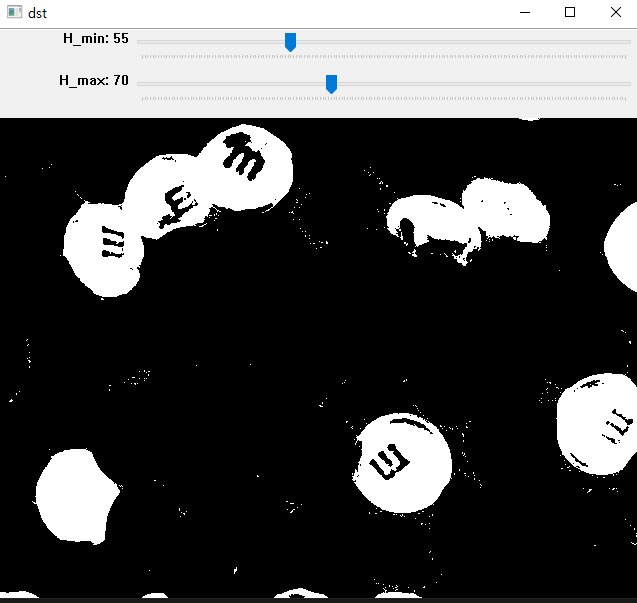Minimize the dst window
Image resolution: width=637 pixels, height=603 pixels.
(x=525, y=13)
